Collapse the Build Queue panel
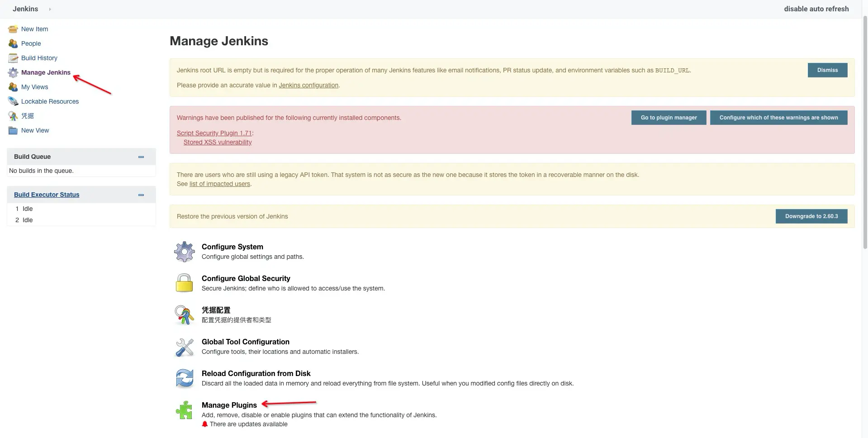Screen dimensions: 868x438 click(141, 157)
